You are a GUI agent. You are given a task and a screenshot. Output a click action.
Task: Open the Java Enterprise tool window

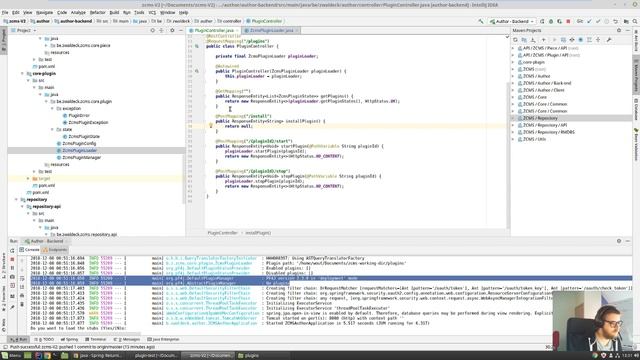(x=163, y=340)
